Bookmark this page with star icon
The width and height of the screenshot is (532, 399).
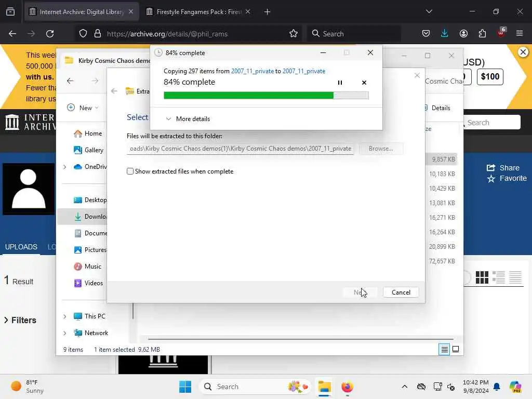tap(294, 33)
